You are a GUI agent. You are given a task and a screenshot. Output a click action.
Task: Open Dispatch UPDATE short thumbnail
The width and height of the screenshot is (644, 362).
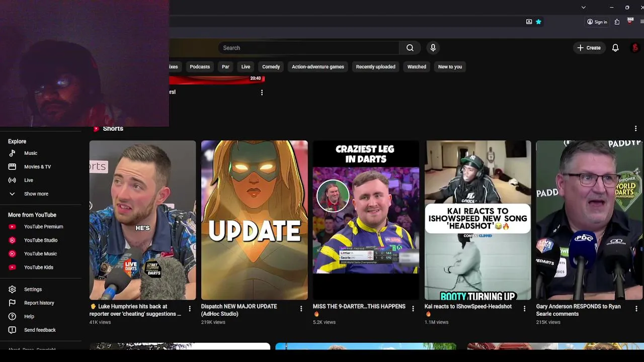254,220
